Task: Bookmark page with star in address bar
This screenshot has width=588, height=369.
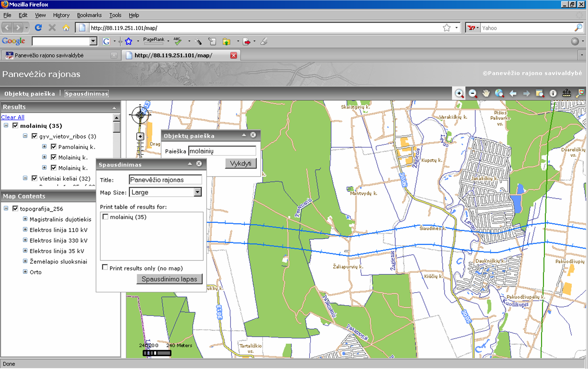Action: point(446,28)
